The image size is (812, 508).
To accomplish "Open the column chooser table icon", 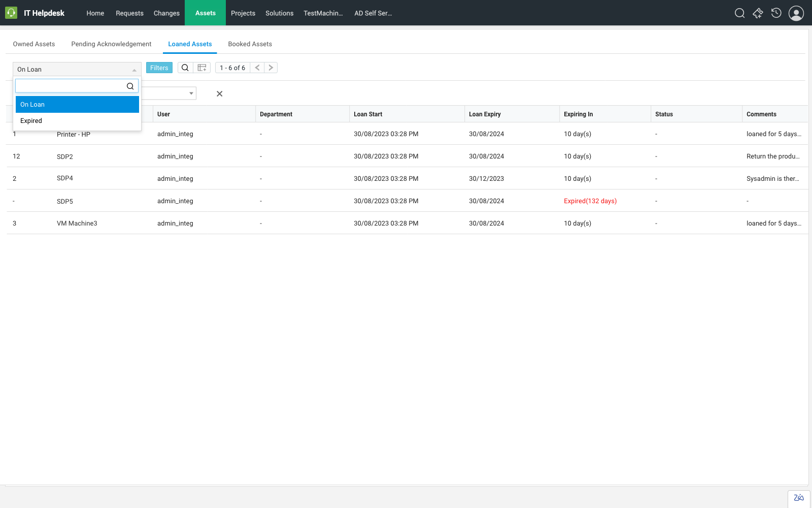I will click(202, 68).
